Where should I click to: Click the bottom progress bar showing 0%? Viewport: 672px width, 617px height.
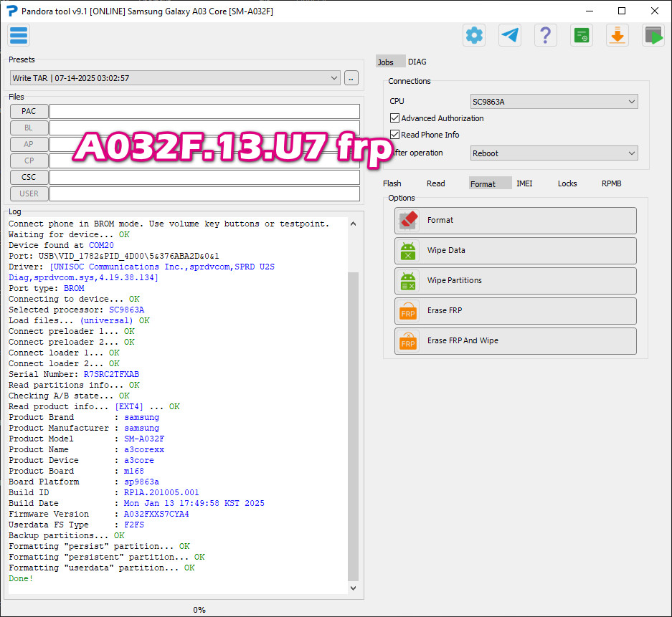click(x=199, y=610)
